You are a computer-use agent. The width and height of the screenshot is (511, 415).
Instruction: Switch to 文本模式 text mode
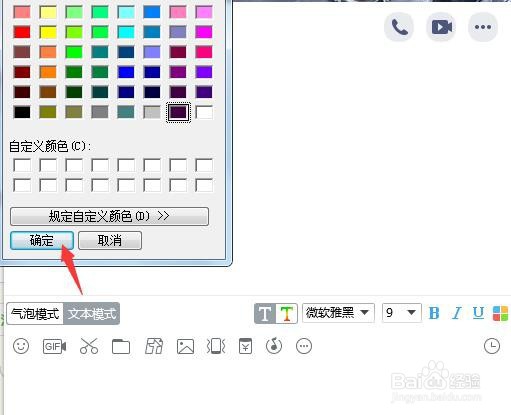tap(92, 313)
